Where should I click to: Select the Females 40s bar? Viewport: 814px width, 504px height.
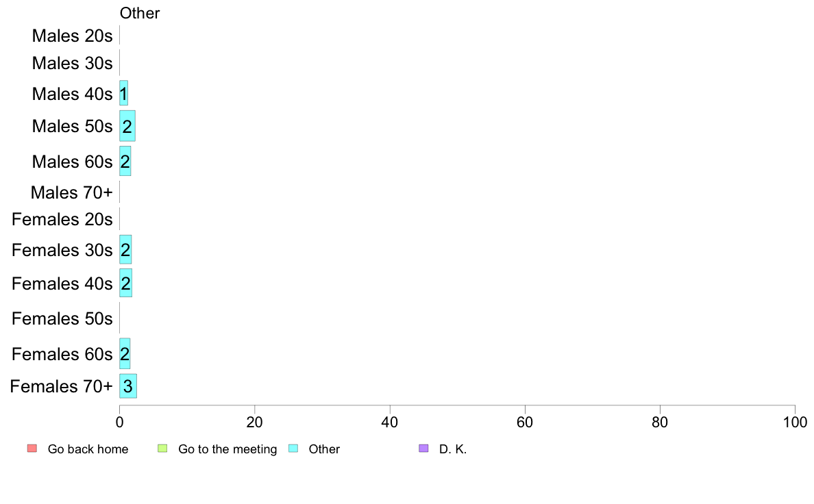click(125, 283)
